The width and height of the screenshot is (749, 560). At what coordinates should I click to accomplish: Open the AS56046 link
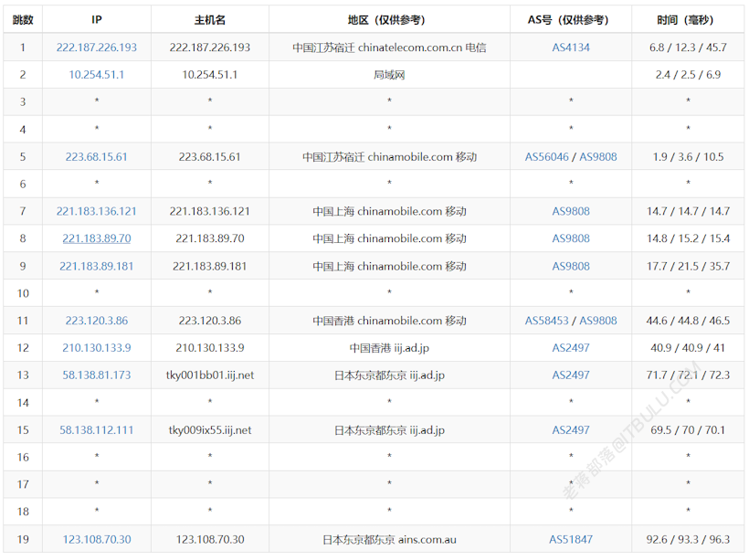pos(547,157)
